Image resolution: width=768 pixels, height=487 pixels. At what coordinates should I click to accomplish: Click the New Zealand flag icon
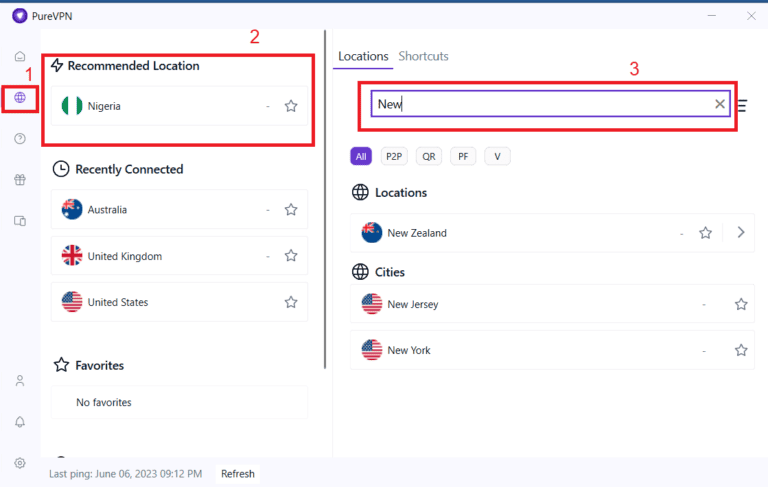(372, 233)
